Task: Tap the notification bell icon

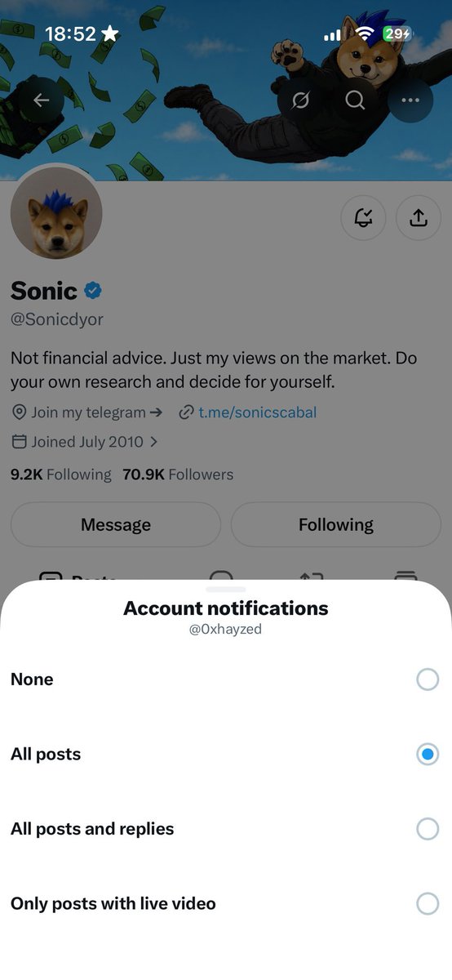Action: click(x=363, y=218)
